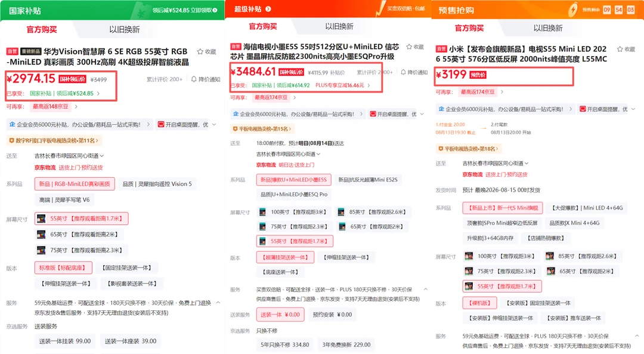Viewport: 644px width, 354px height.
Task: Expand Huawei promo bar with down chevron
Action: coord(215,124)
